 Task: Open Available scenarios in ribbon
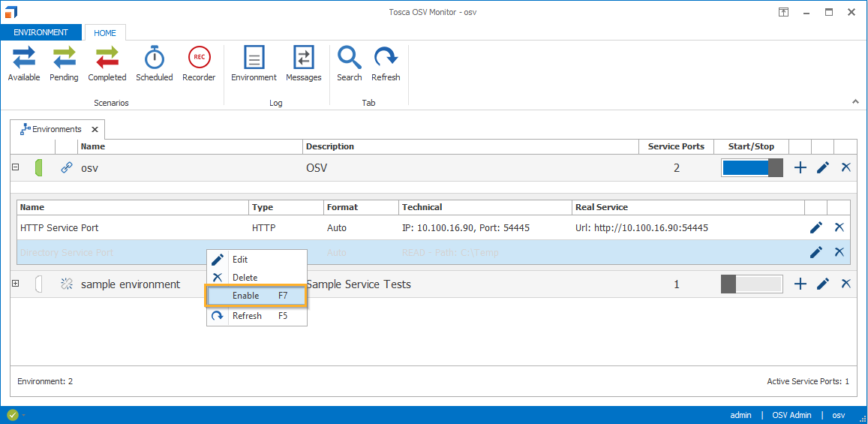pyautogui.click(x=23, y=63)
